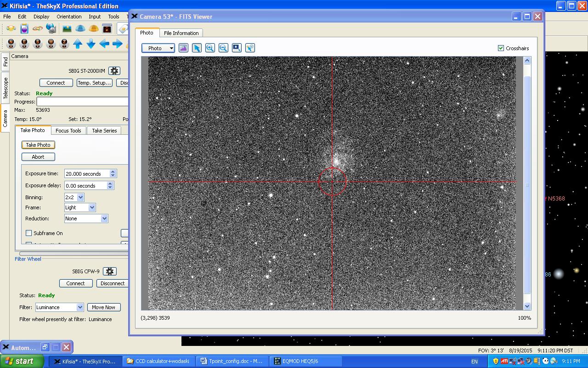Screen dimensions: 588x368
Task: Click the orange sky dome icon
Action: tap(94, 29)
